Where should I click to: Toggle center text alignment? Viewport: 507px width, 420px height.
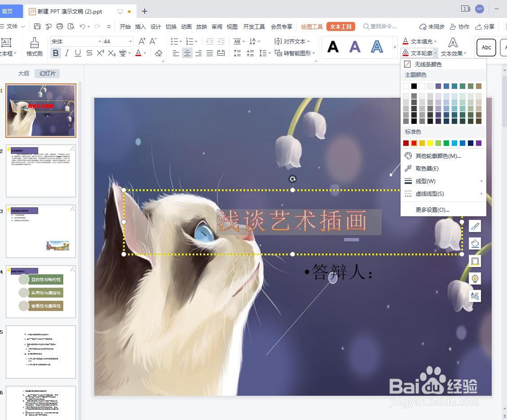tap(187, 53)
